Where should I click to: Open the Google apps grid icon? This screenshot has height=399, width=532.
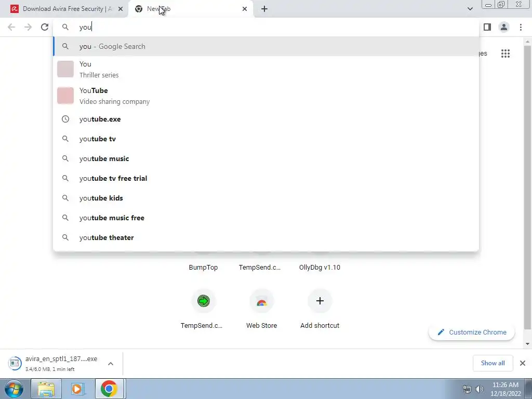pos(506,54)
